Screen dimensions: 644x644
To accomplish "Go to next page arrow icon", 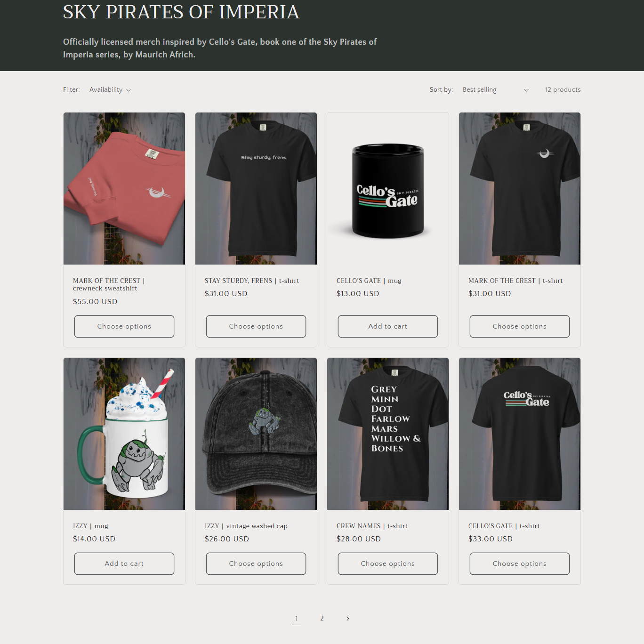I will pos(348,619).
